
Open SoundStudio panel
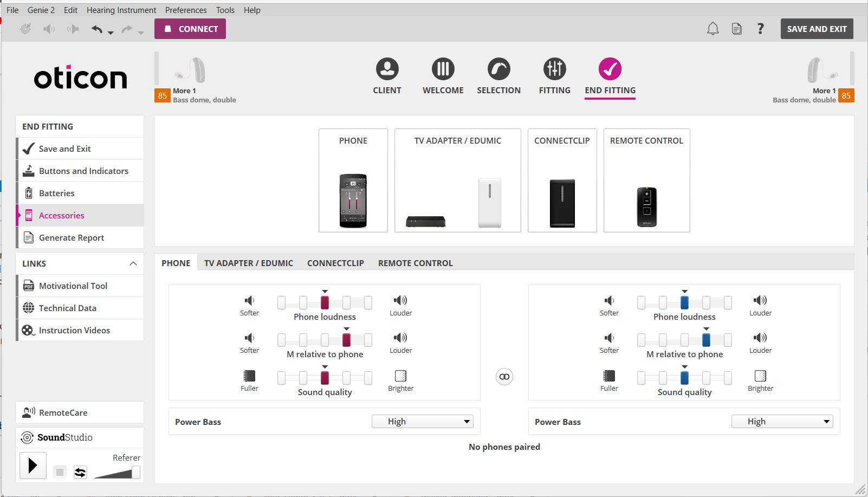[80, 437]
